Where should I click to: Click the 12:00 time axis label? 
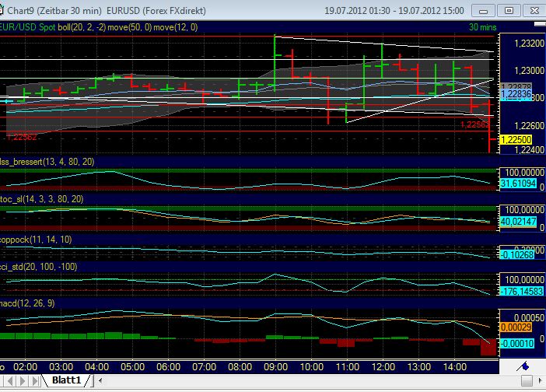(x=383, y=367)
